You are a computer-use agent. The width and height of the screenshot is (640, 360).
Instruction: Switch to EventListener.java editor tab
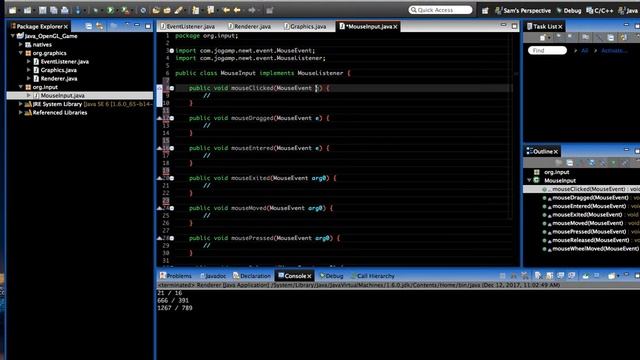coord(187,27)
